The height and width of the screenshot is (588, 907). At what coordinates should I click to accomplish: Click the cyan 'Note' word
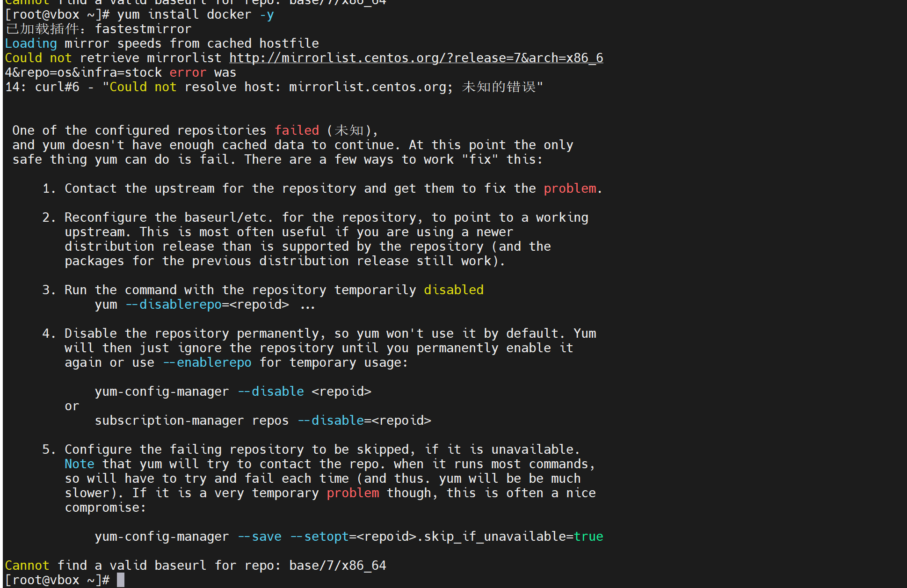[x=80, y=464]
